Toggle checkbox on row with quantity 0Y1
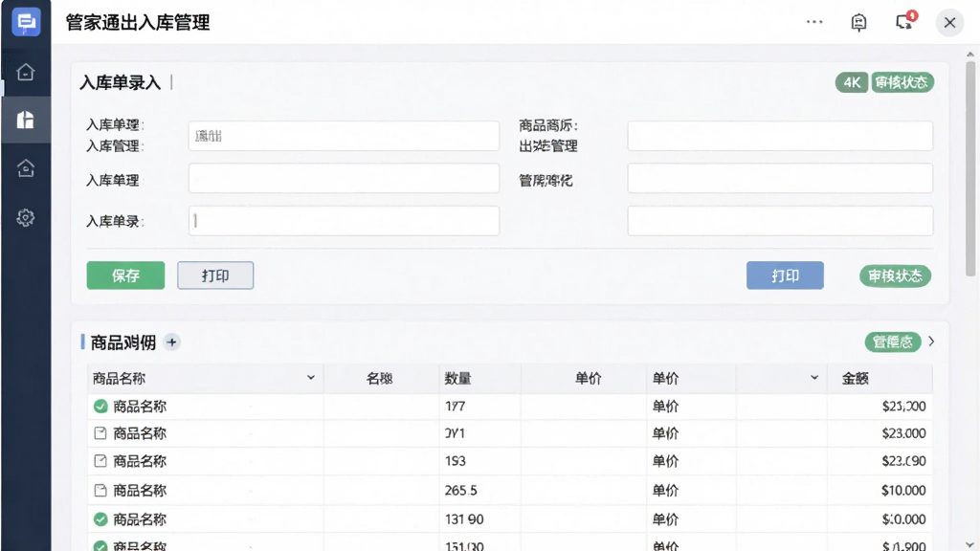The image size is (980, 551). 100,433
